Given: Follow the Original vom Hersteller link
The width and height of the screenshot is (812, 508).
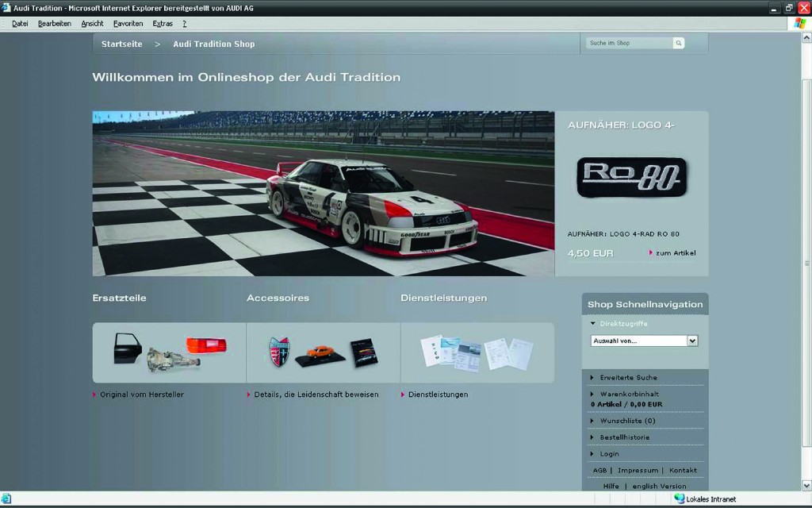Looking at the screenshot, I should pos(141,394).
